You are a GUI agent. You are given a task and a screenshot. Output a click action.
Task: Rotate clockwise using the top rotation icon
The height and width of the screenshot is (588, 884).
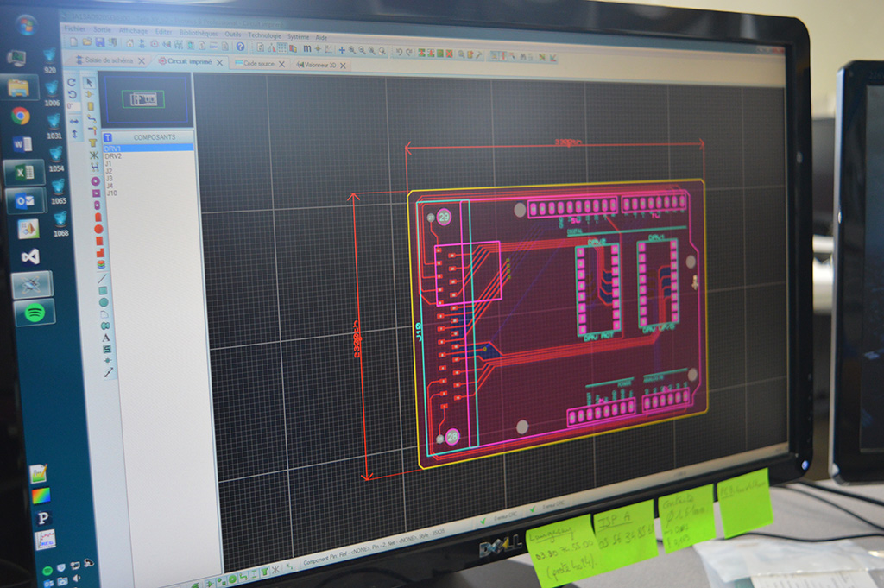72,82
